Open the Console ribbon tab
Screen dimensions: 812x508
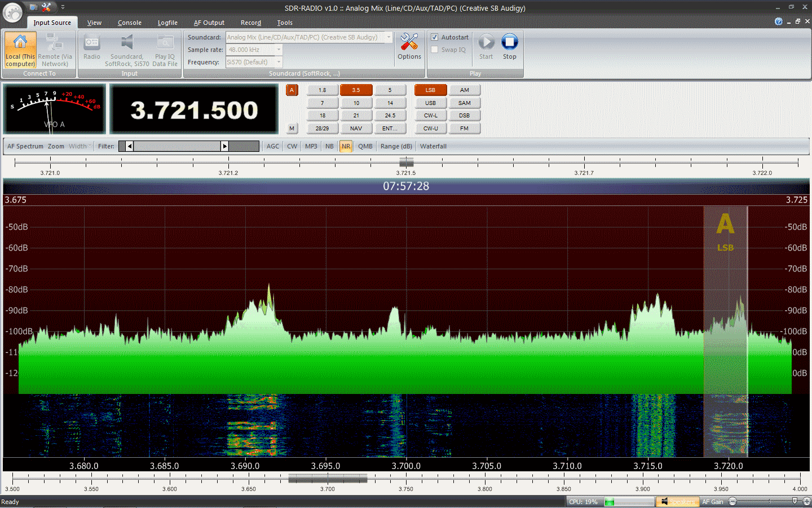point(129,23)
